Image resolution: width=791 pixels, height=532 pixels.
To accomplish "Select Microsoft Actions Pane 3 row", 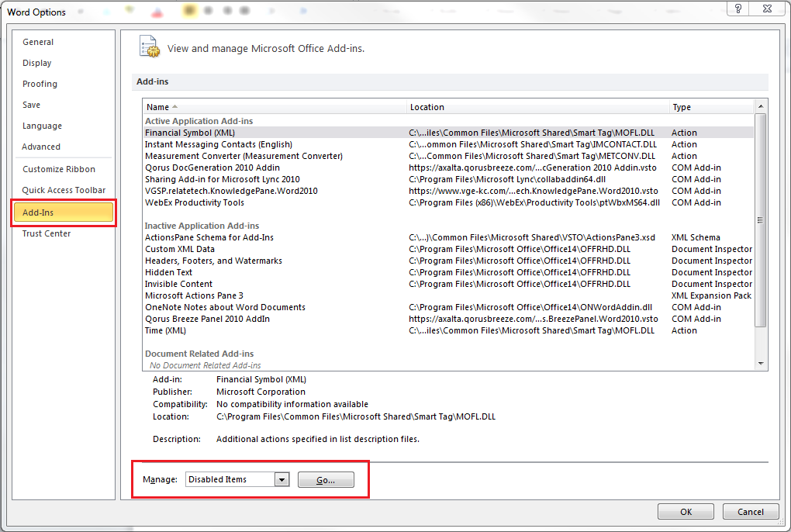I will (x=448, y=295).
